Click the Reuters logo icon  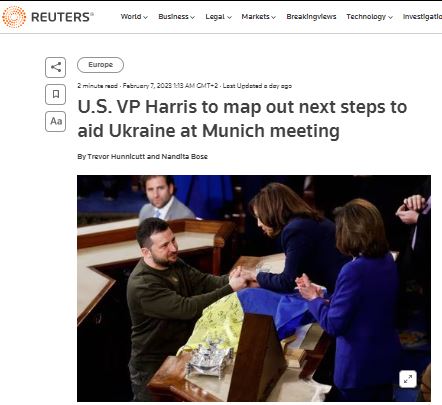click(x=14, y=16)
